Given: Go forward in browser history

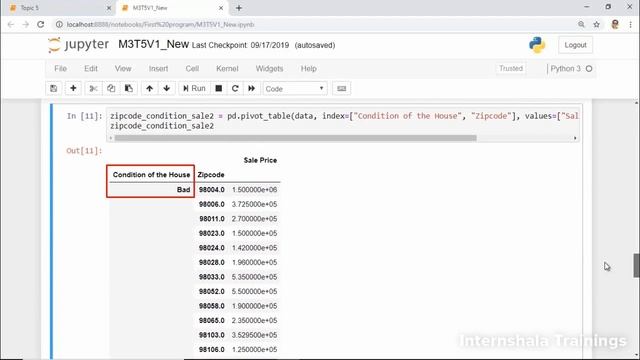Looking at the screenshot, I should (x=26, y=24).
